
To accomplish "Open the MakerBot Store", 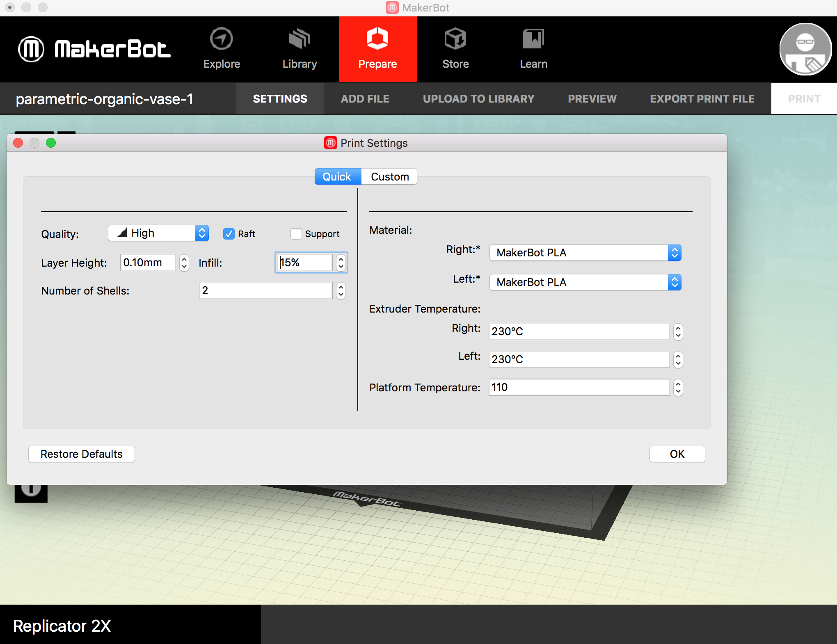I will (455, 49).
